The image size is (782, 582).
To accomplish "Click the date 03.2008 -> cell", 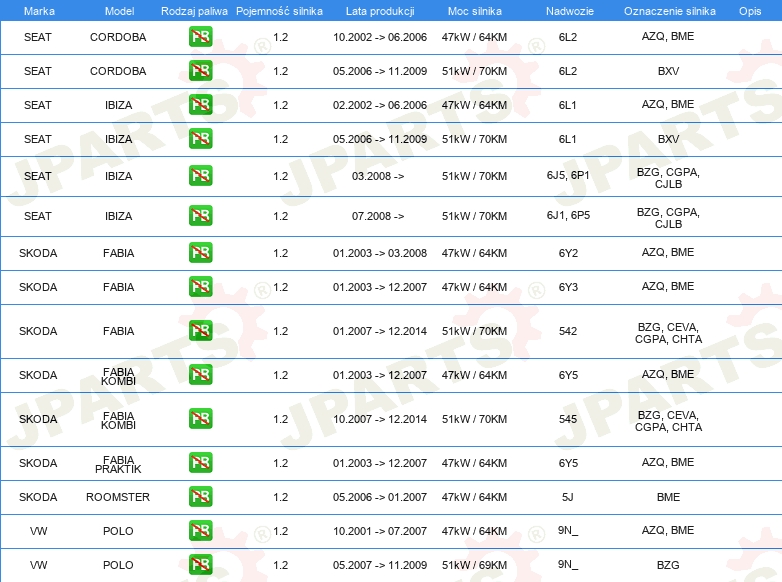I will pos(378,177).
